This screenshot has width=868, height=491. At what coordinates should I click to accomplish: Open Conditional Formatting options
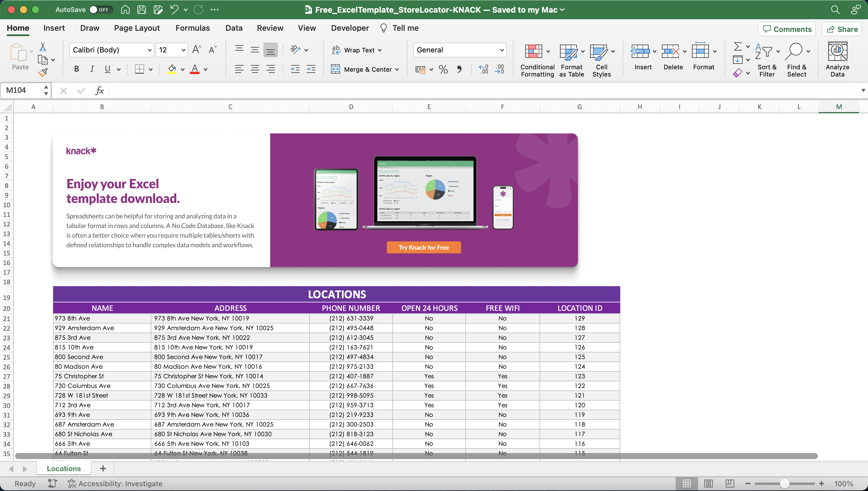click(537, 59)
